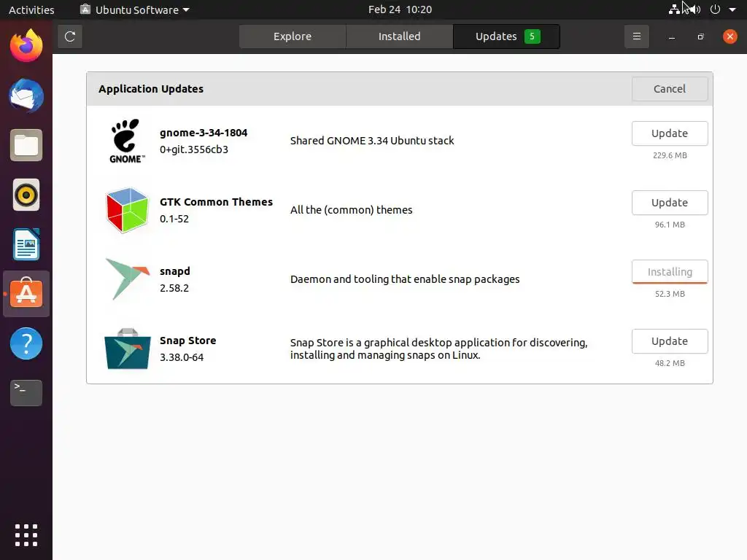
Task: Click the '48.2 MB' size label
Action: [670, 363]
